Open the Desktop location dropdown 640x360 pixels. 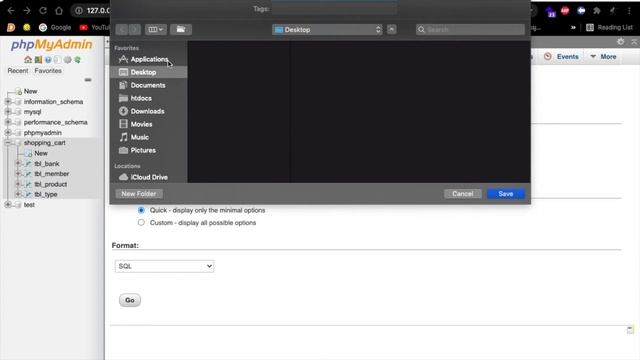coord(327,29)
